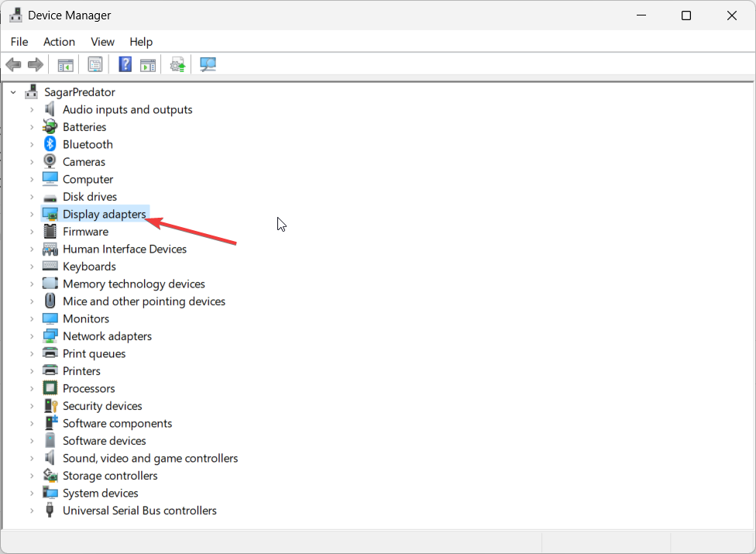Click the Device Manager title bar icon
The width and height of the screenshot is (756, 554).
click(x=15, y=15)
